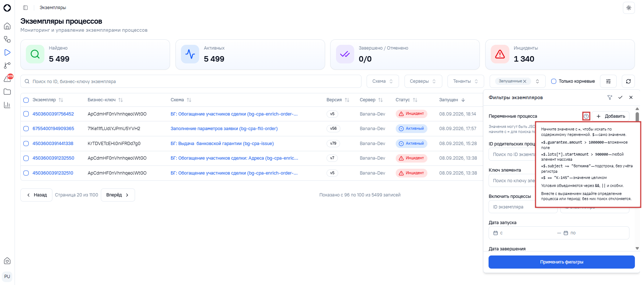Open the bar chart statistics icon

click(x=7, y=105)
